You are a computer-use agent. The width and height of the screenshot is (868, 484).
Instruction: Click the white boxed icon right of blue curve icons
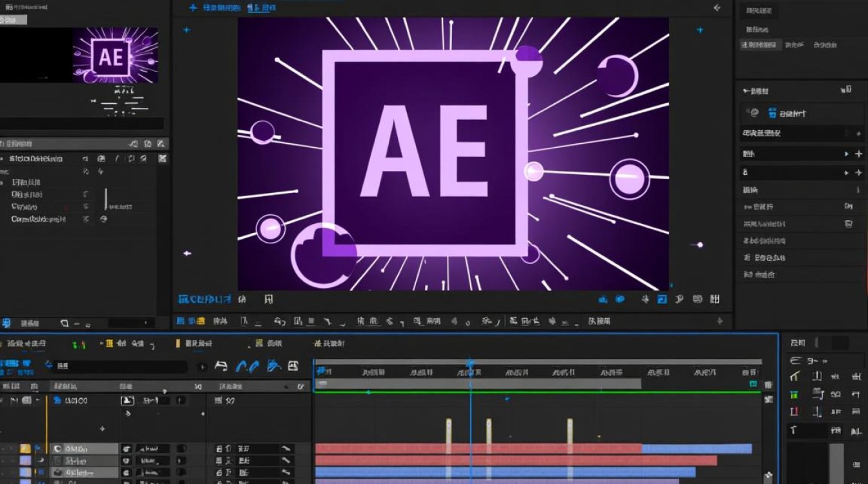pos(293,367)
